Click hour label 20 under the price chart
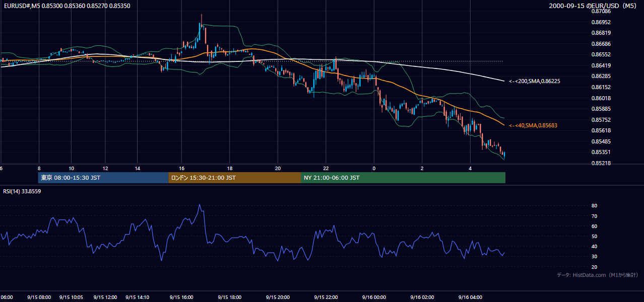644x302 pixels. click(x=278, y=168)
